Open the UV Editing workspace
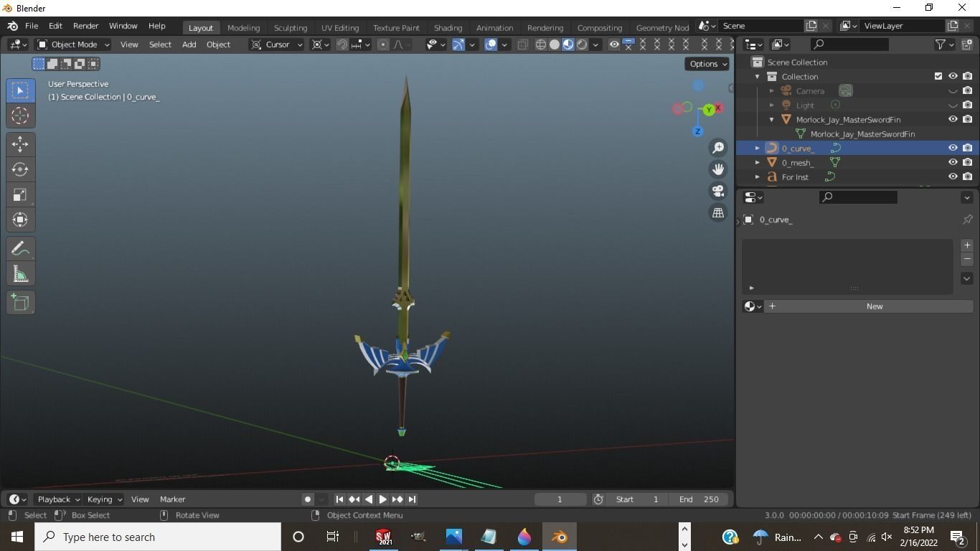 (x=340, y=27)
